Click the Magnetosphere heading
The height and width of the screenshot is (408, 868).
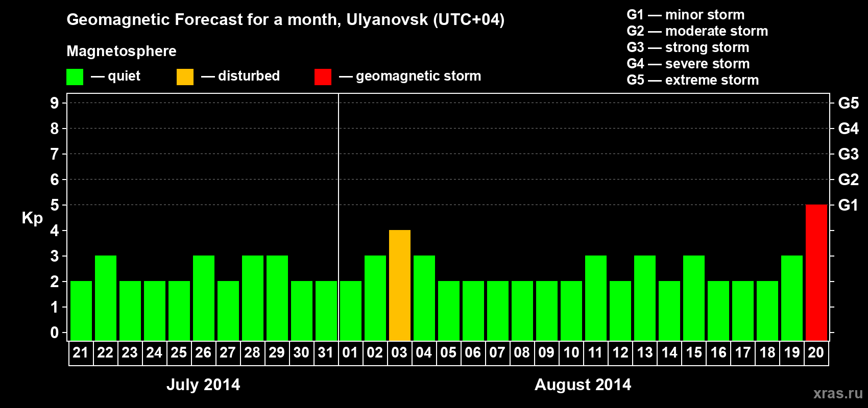click(122, 51)
